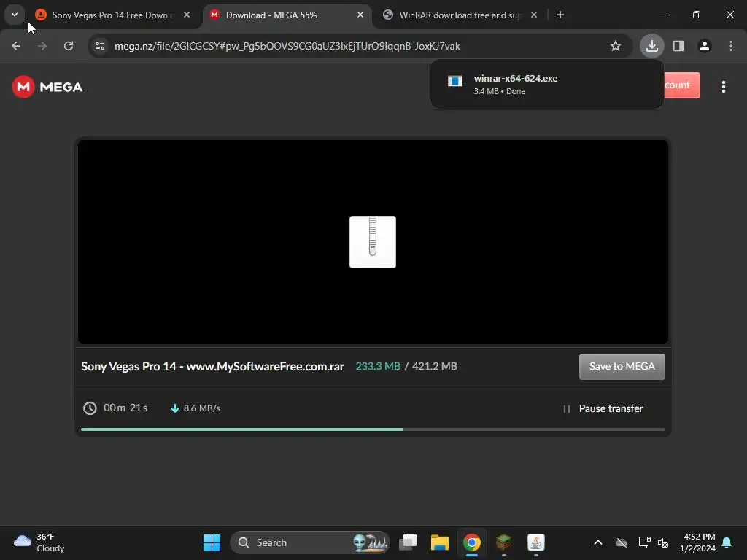Image resolution: width=747 pixels, height=560 pixels.
Task: Click the OneDrive cloud tray icon
Action: [x=622, y=542]
